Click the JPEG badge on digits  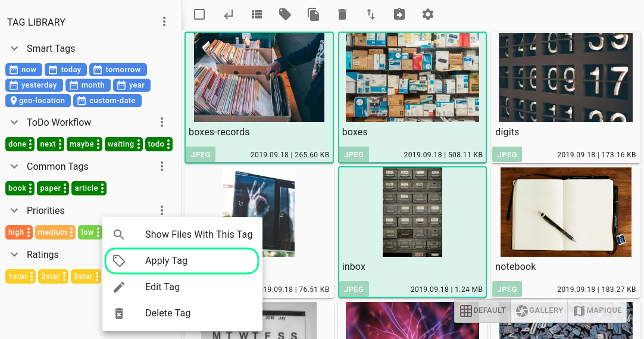tap(507, 155)
